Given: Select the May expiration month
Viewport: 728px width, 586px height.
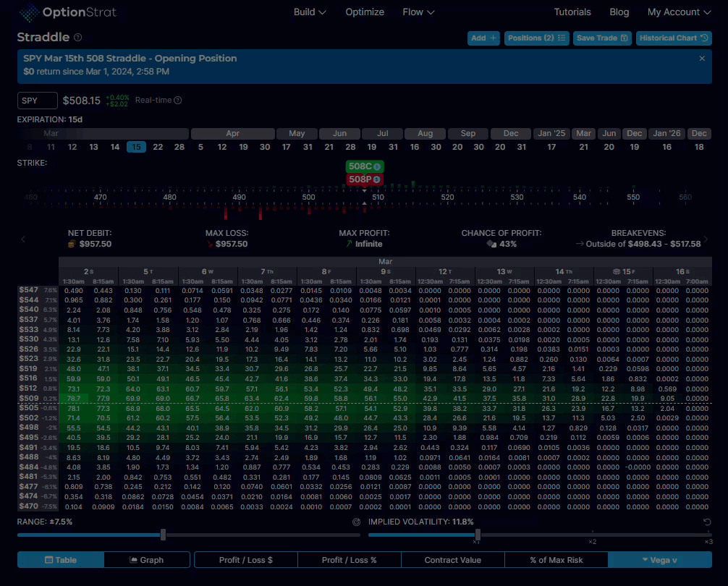Looking at the screenshot, I should (297, 134).
